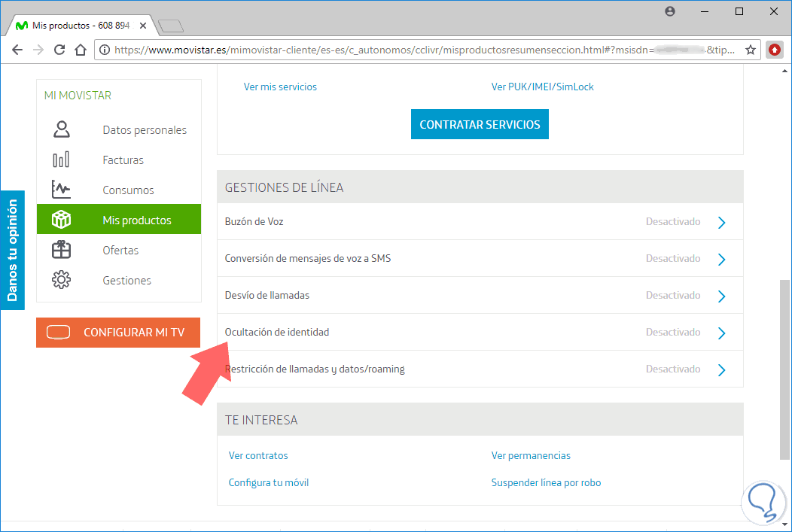Image resolution: width=792 pixels, height=532 pixels.
Task: Go to browser home page icon
Action: tap(81, 50)
